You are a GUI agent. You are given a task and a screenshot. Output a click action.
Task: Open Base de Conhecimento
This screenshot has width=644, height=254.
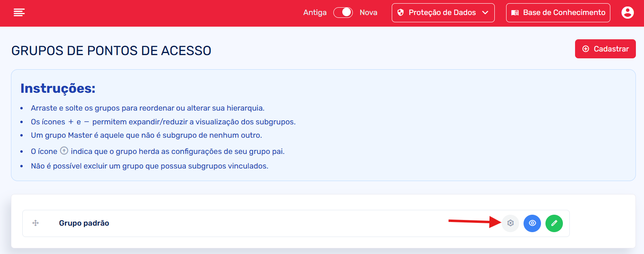click(558, 13)
